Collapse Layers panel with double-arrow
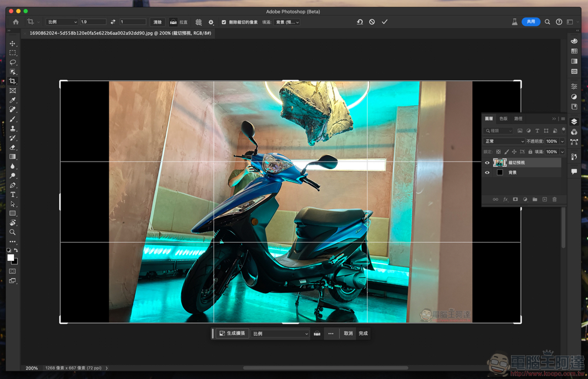The image size is (588, 379). pyautogui.click(x=554, y=119)
